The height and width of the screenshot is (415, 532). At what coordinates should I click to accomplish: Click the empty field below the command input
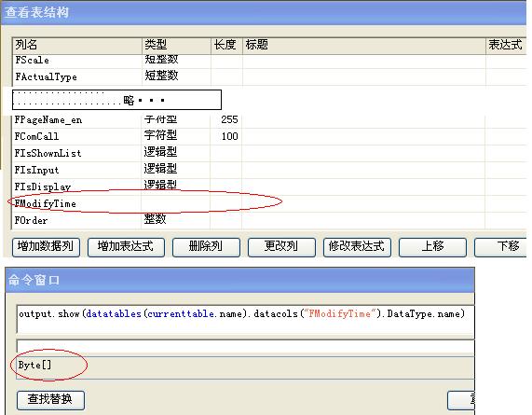tap(245, 347)
